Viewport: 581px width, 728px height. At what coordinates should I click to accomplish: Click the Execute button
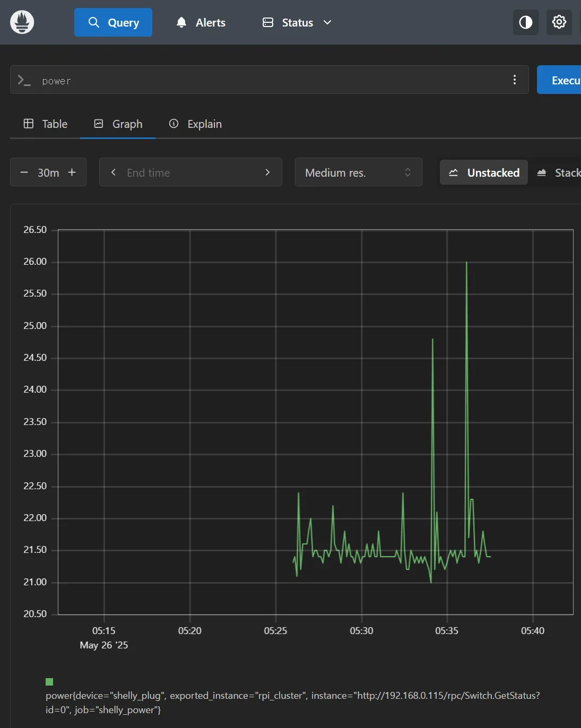coord(559,80)
